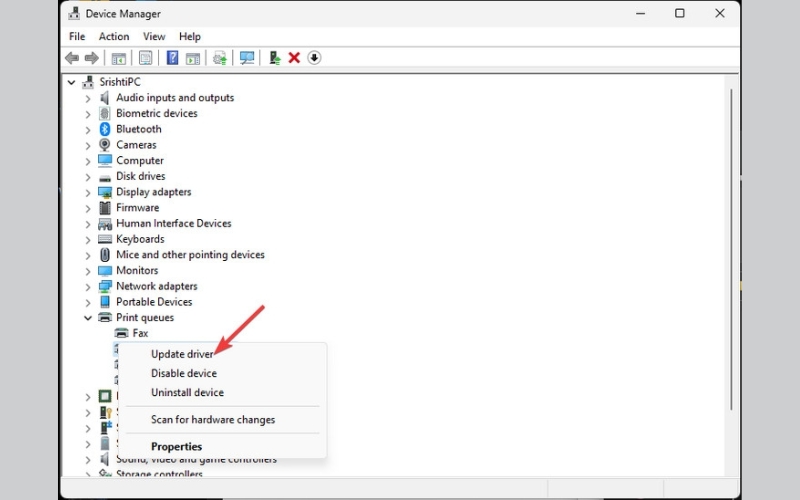Click the drive icon beside Disk drives
This screenshot has height=500, width=800.
pyautogui.click(x=105, y=177)
